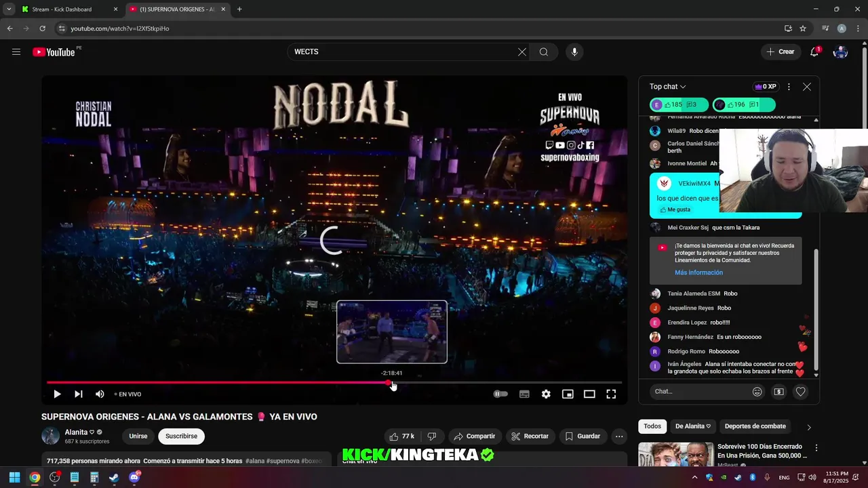This screenshot has width=868, height=488.
Task: Open player settings gear
Action: (546, 394)
